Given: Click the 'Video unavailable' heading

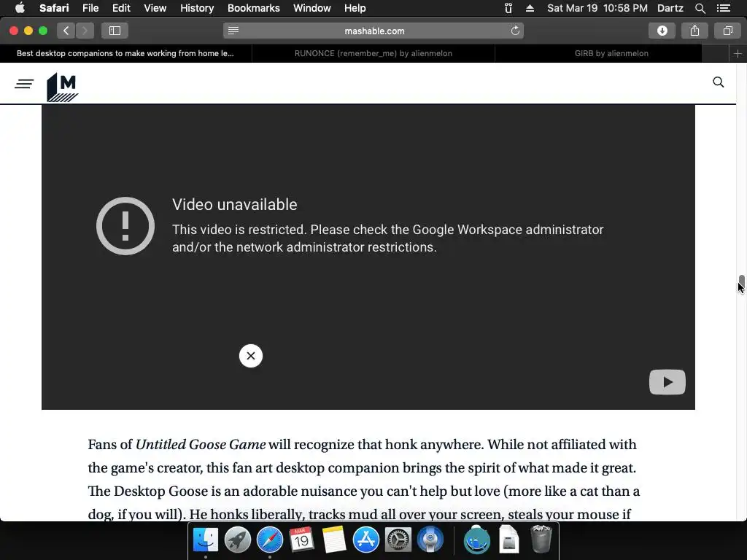Looking at the screenshot, I should (234, 205).
